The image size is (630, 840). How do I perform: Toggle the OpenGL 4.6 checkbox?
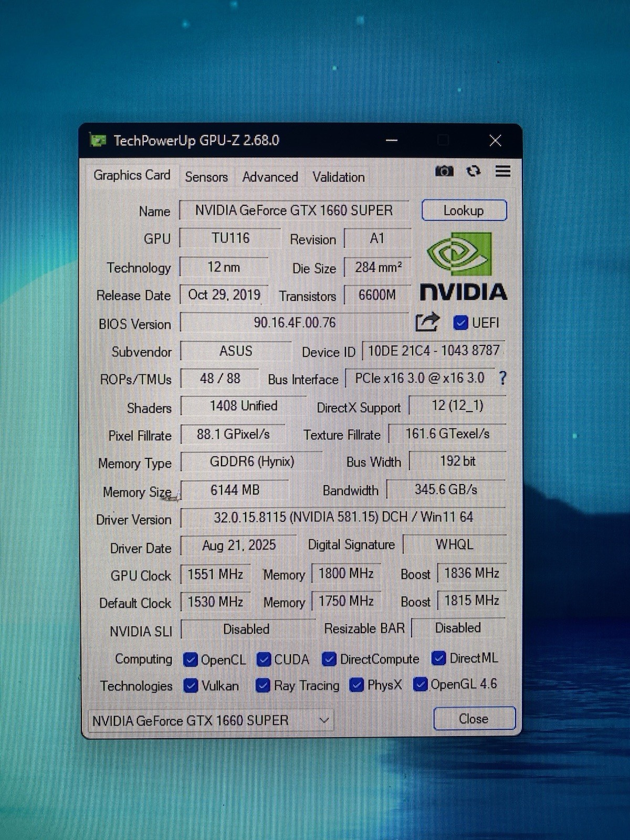(420, 684)
